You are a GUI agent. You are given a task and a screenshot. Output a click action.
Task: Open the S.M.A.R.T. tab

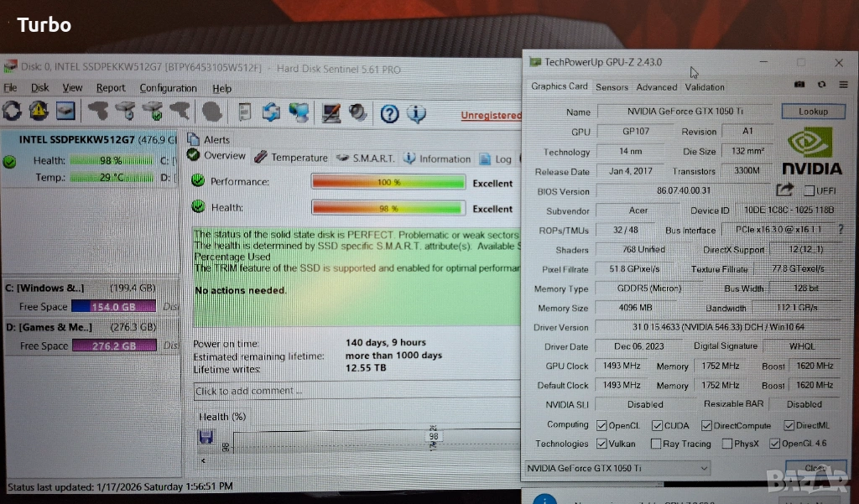pos(365,158)
